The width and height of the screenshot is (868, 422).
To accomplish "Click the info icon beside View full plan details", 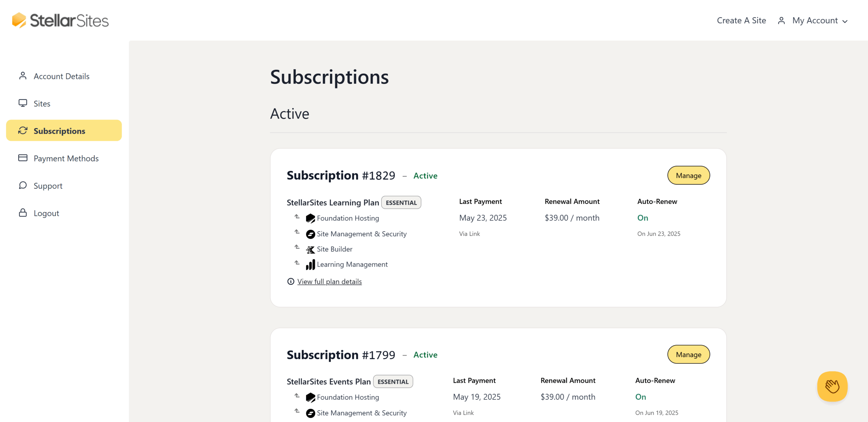I will [291, 281].
